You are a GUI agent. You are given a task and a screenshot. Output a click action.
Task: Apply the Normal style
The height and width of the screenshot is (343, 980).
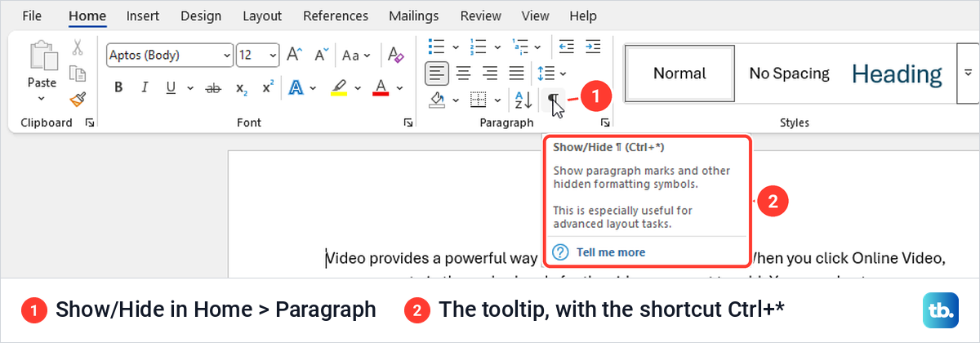click(680, 73)
